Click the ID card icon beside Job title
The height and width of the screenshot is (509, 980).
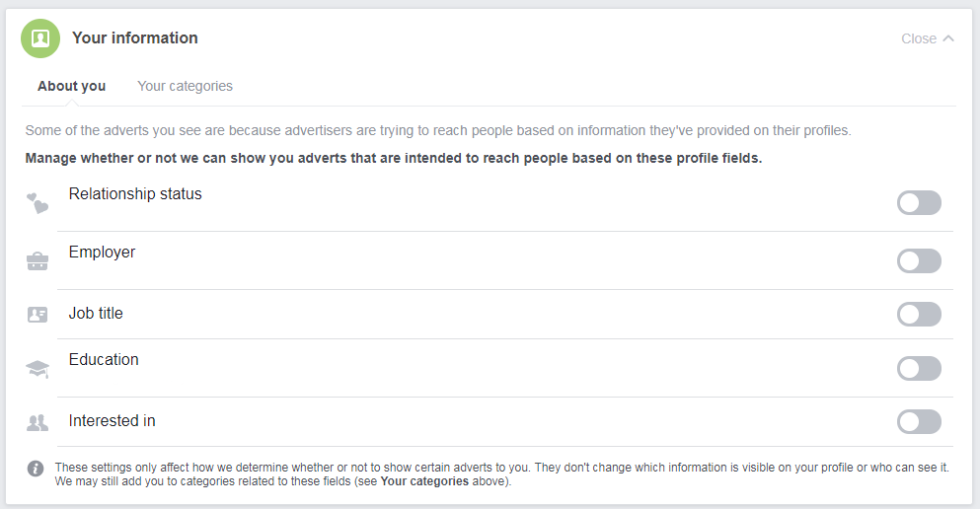[x=38, y=315]
